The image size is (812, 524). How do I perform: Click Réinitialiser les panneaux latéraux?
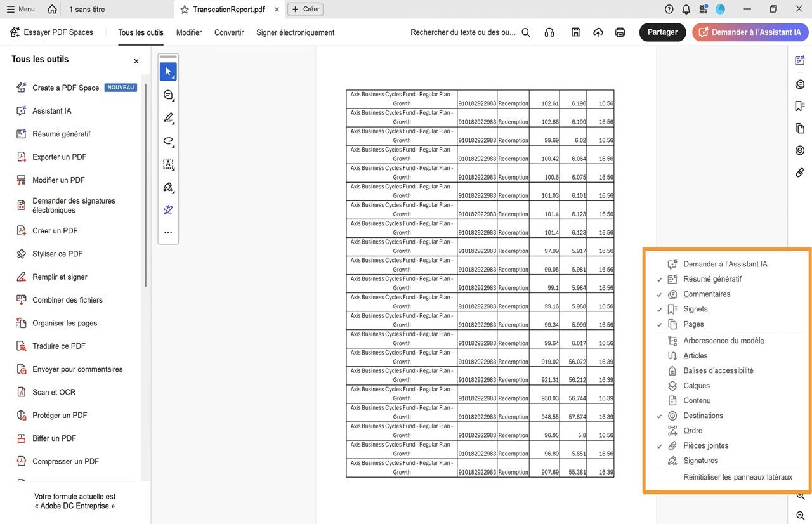pos(737,476)
